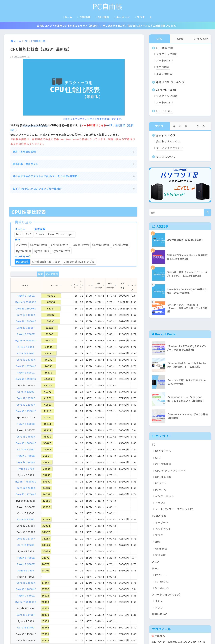Viewport: 215px width, 644px height.
Task: Sort by the コア column arrows
Action: [x=77, y=286]
